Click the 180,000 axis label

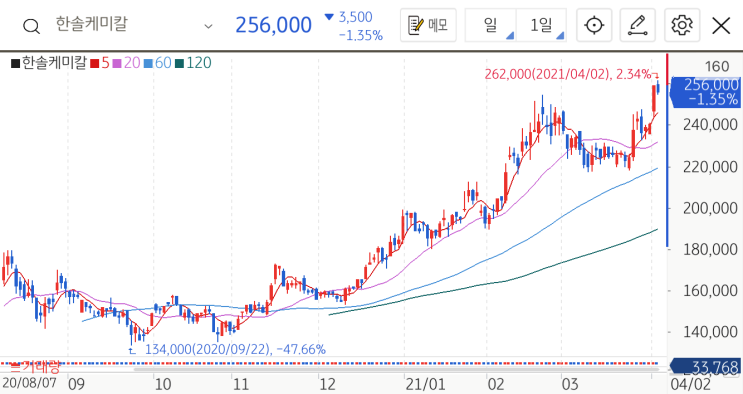pos(710,249)
